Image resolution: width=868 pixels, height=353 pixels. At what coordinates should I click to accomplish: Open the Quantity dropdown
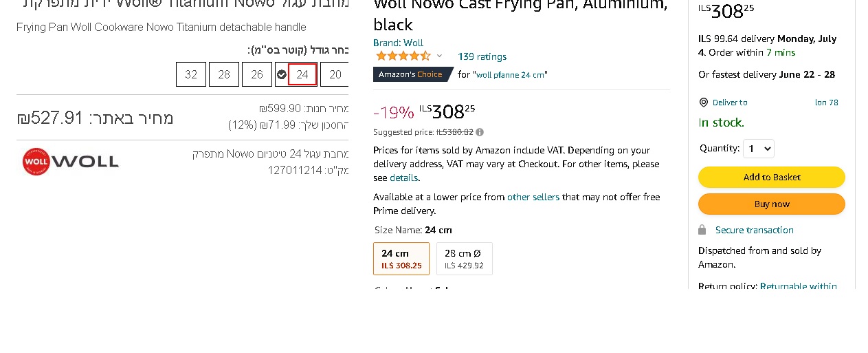coord(758,149)
